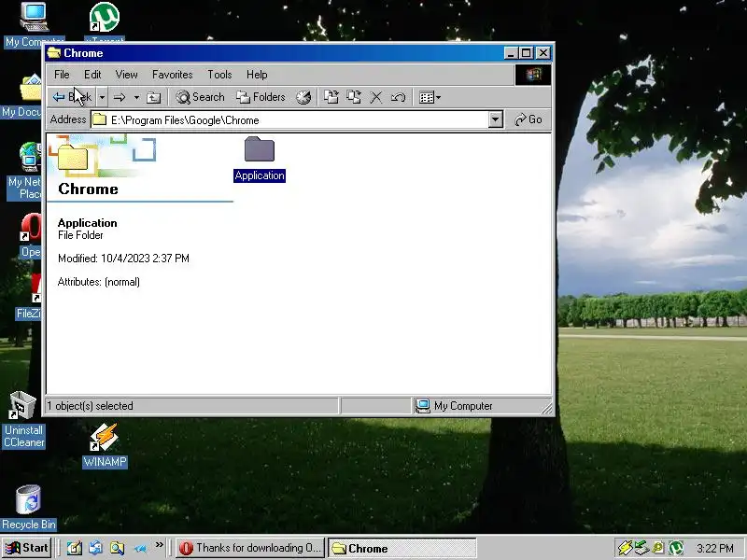Open the Favorites menu
The image size is (747, 560).
pyautogui.click(x=173, y=75)
